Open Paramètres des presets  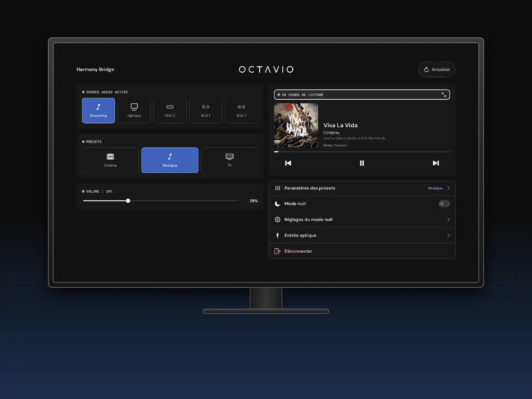(x=362, y=188)
